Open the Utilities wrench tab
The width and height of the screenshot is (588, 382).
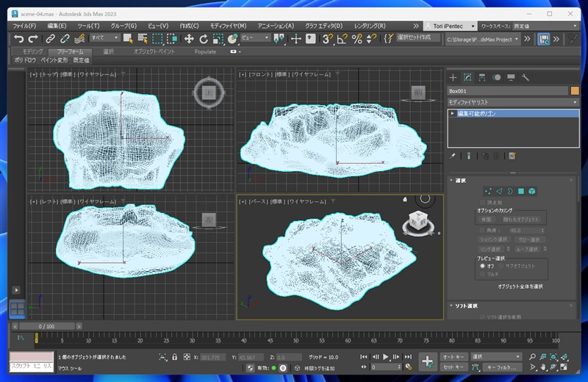click(526, 78)
